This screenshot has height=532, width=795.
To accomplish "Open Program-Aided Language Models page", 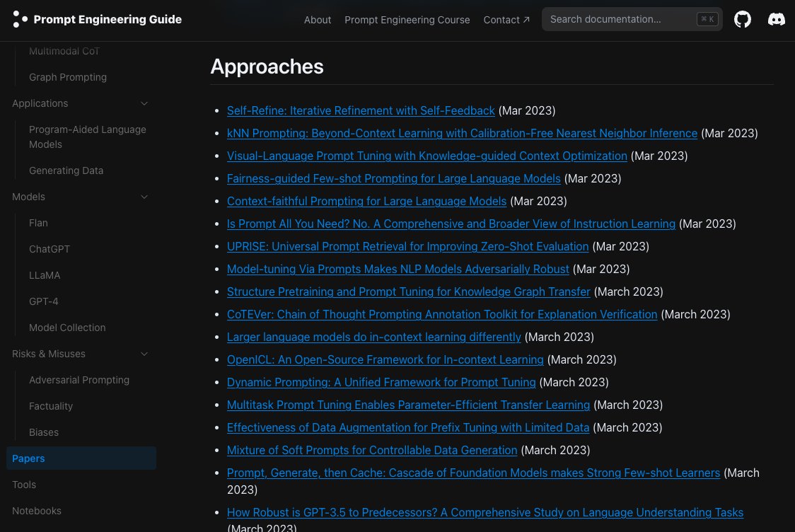I will 87,137.
